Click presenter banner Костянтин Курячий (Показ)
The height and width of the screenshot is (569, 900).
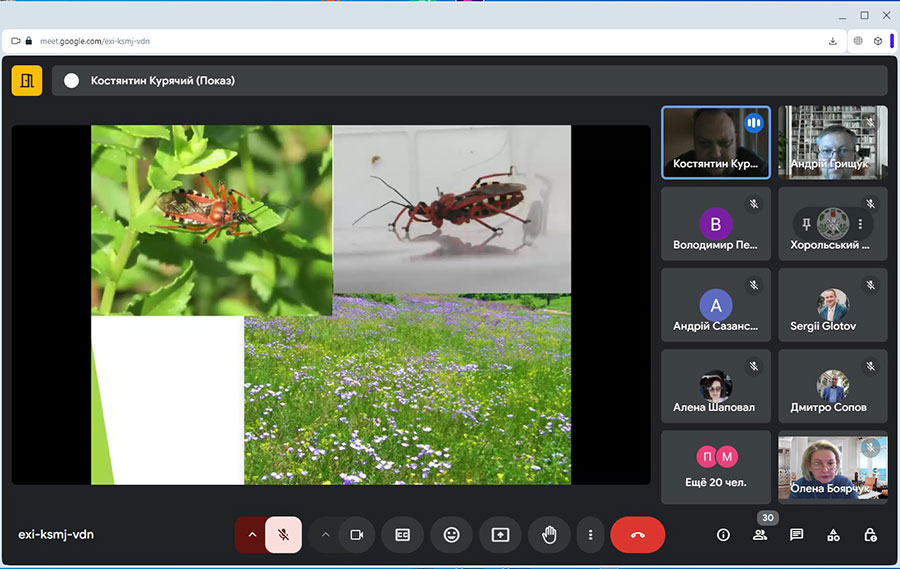(470, 80)
